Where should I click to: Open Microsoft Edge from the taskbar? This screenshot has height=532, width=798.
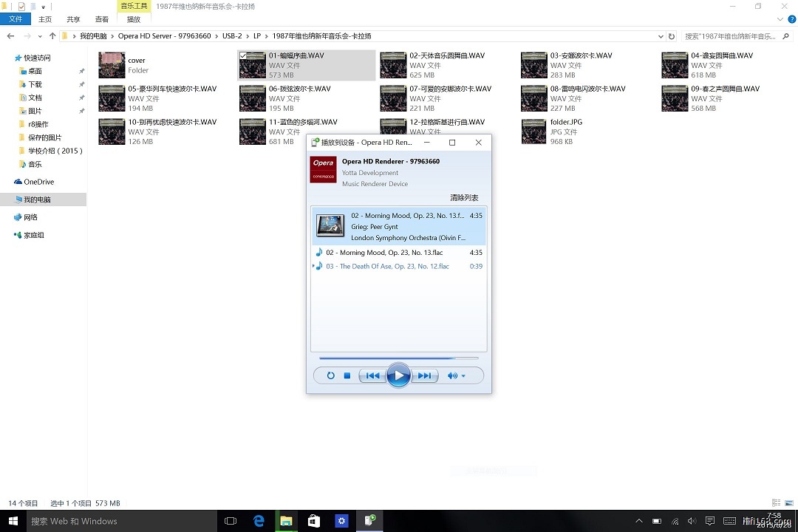(259, 521)
